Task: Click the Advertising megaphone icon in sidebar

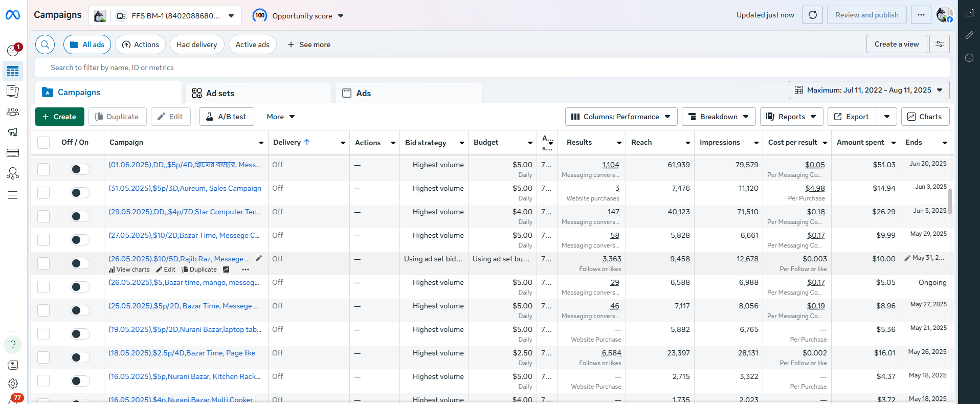Action: (13, 132)
